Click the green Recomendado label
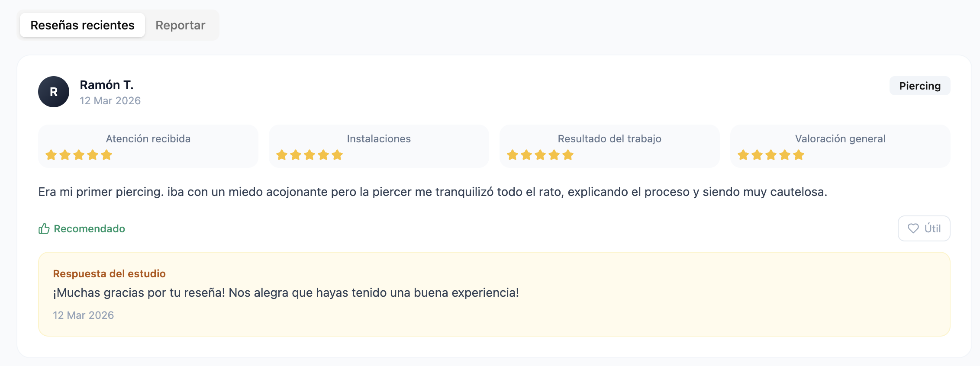This screenshot has width=980, height=366. [89, 228]
